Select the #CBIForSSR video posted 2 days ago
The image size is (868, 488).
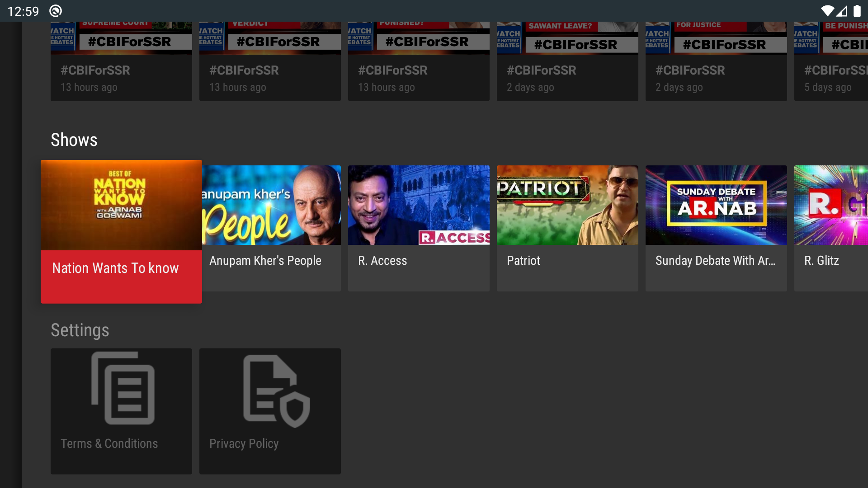567,54
